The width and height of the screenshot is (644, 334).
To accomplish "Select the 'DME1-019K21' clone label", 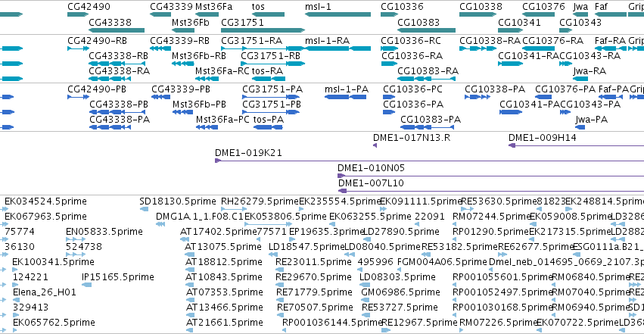I will 248,153.
